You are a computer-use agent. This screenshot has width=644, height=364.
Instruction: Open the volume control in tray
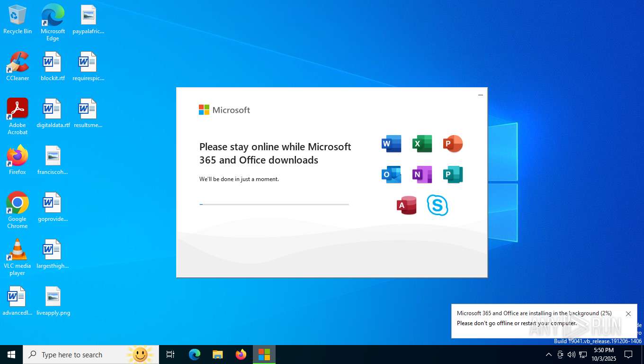tap(572, 355)
